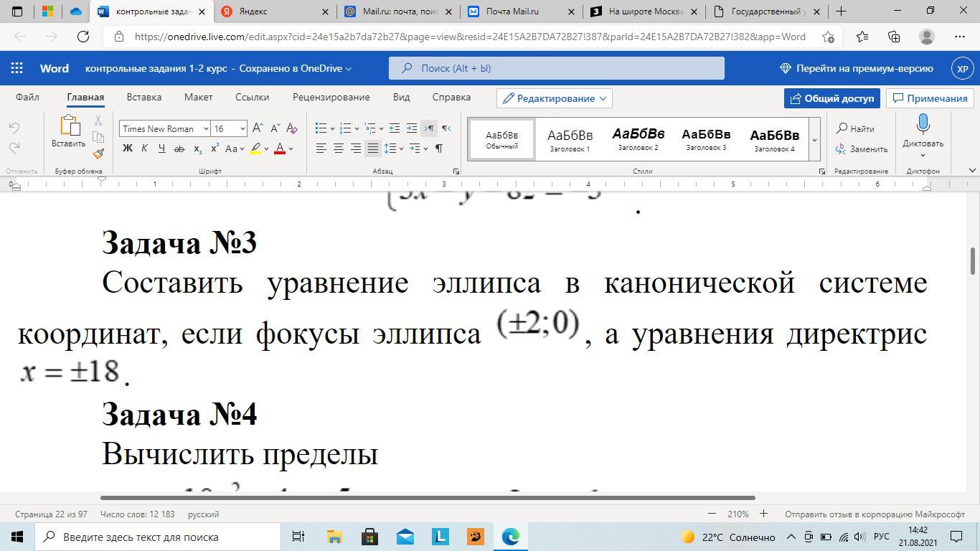Expand the styles gallery arrow
This screenshot has width=980, height=551.
(x=814, y=140)
